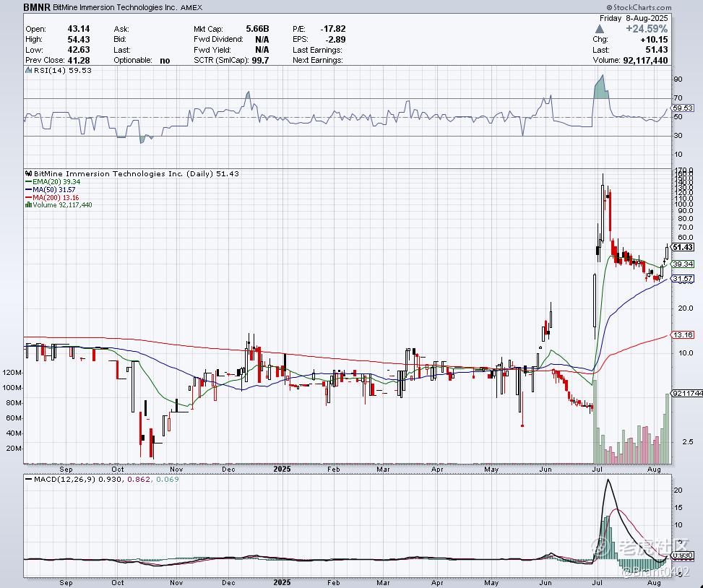Select the Mkt Cap value 5.66B
This screenshot has height=588, width=703.
257,29
